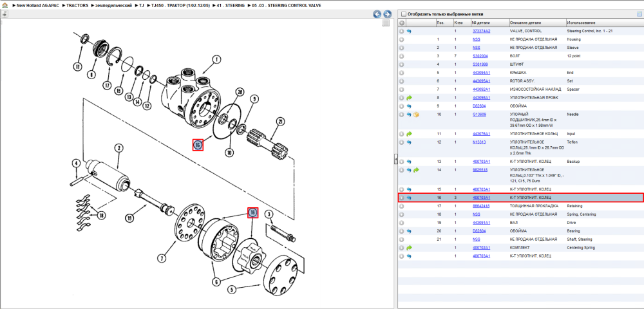Image resolution: width=644 pixels, height=309 pixels.
Task: Open 05-03 - STEERING CONTROL VALVE breadcrumb
Action: 287,6
